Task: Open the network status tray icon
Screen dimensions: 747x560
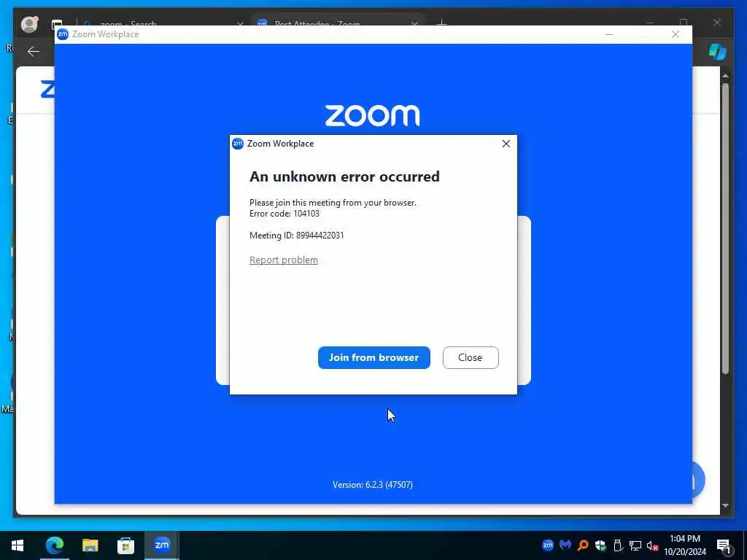Action: (x=635, y=545)
